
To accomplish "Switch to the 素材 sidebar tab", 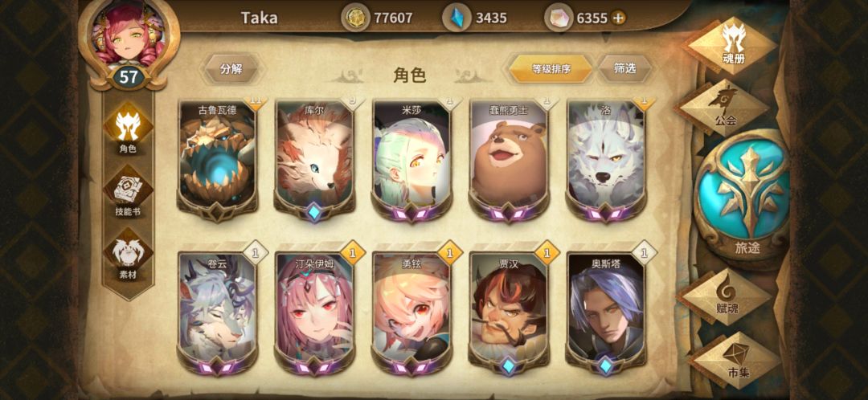I will click(x=128, y=256).
